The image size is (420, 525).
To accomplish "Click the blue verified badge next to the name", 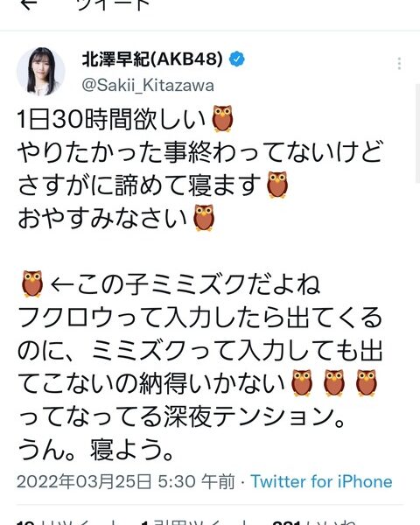I will point(237,59).
